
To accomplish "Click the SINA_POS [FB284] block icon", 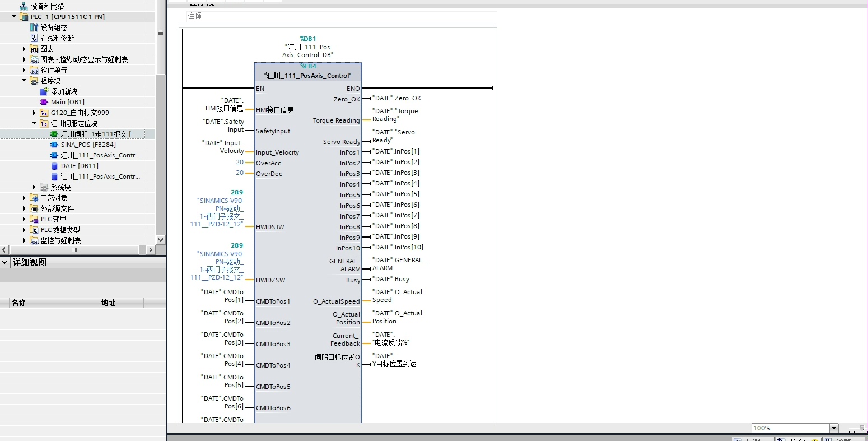I will tap(54, 145).
